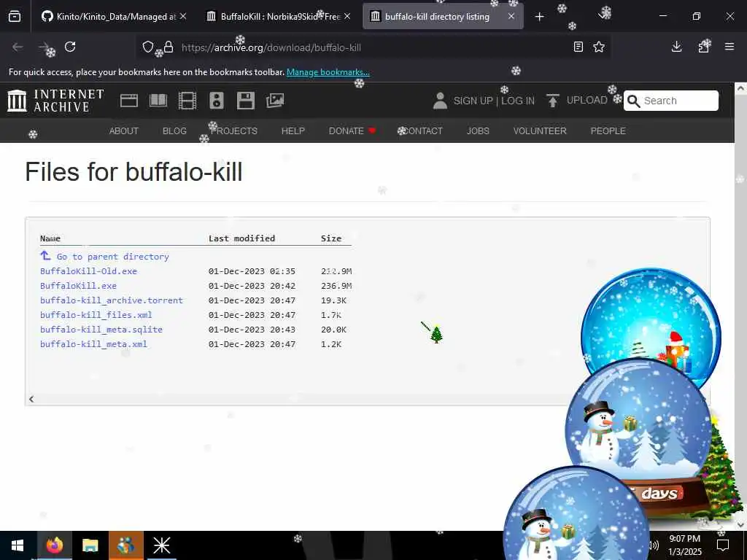
Task: Open the Windows Start menu
Action: tap(18, 545)
